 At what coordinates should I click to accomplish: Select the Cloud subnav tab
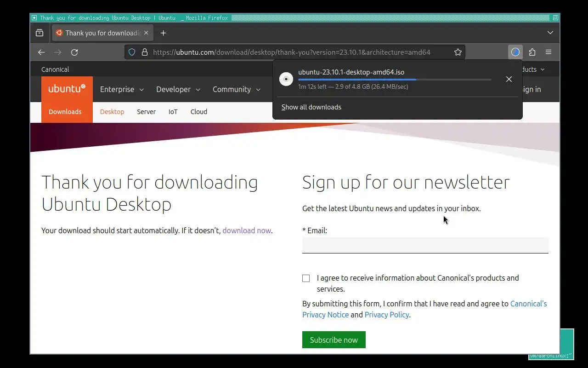tap(199, 112)
